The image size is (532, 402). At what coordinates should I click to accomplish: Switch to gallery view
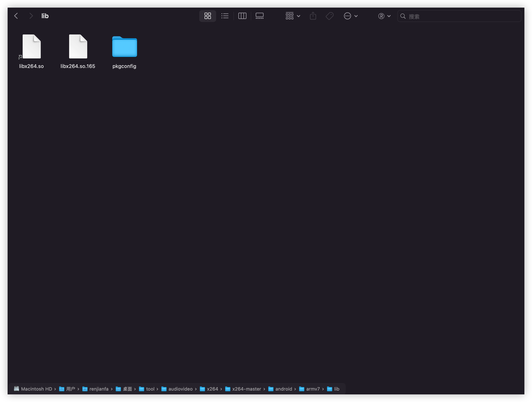(259, 16)
